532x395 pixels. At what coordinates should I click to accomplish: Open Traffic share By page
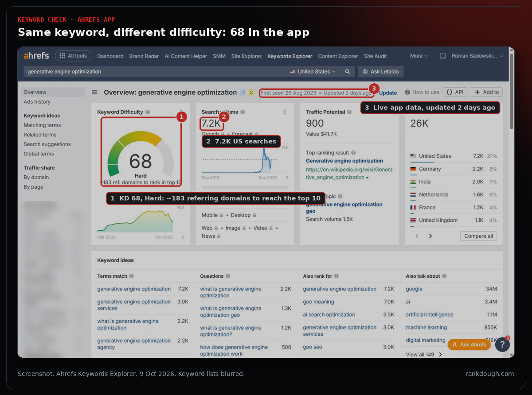(33, 187)
